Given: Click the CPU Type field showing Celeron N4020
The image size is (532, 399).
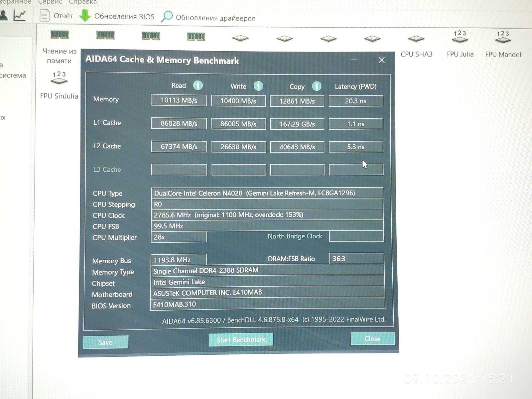Looking at the screenshot, I should pos(267,193).
